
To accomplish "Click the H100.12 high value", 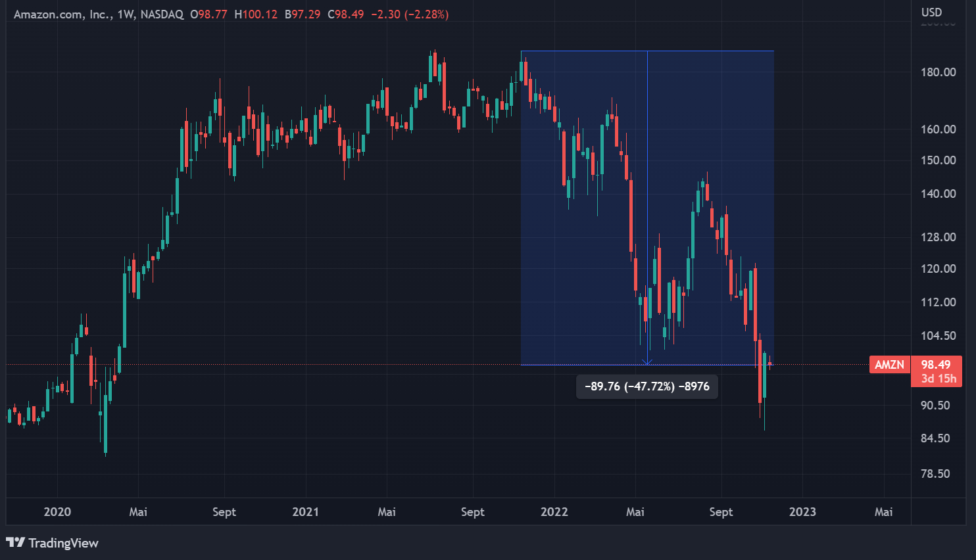I will click(x=256, y=14).
